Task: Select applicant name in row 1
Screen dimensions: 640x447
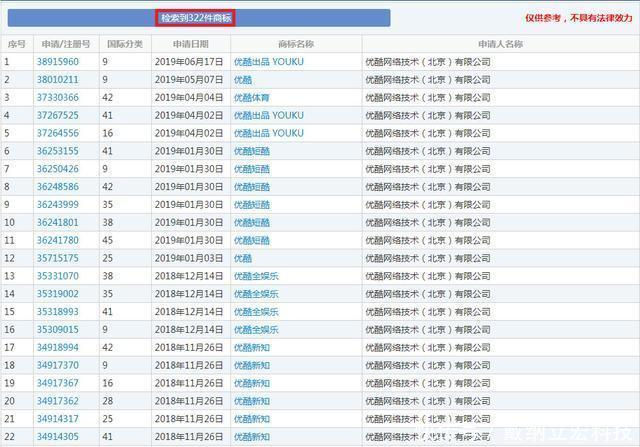Action: (x=428, y=62)
